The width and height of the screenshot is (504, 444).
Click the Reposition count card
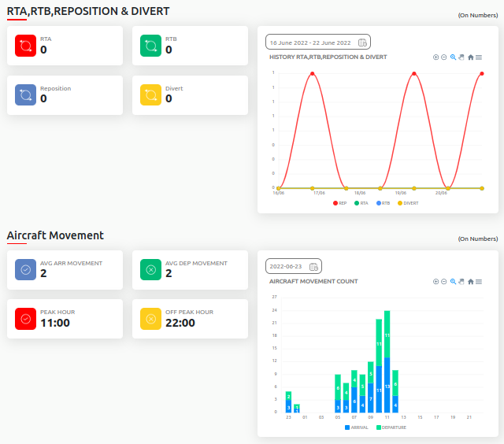[x=65, y=94]
